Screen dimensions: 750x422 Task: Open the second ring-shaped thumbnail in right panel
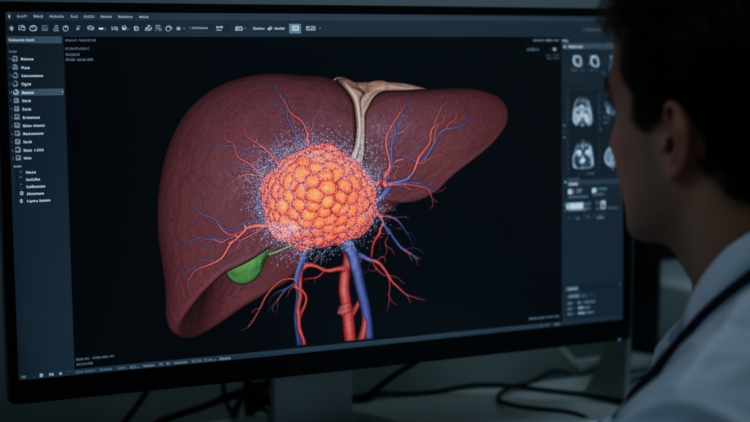pos(595,61)
